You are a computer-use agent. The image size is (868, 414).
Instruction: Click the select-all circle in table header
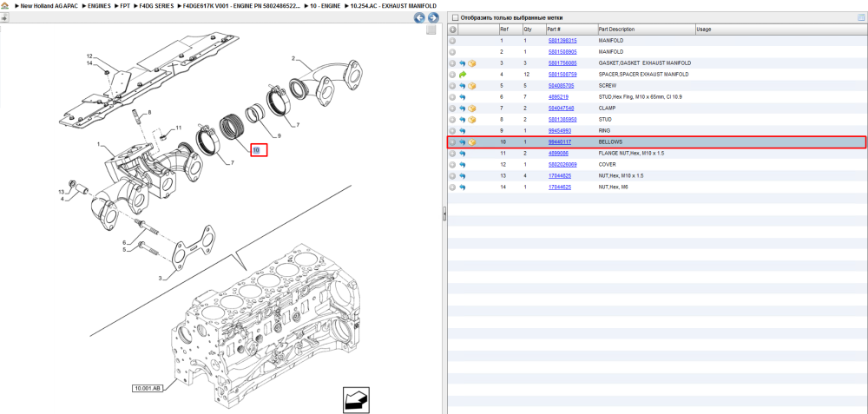tap(452, 30)
